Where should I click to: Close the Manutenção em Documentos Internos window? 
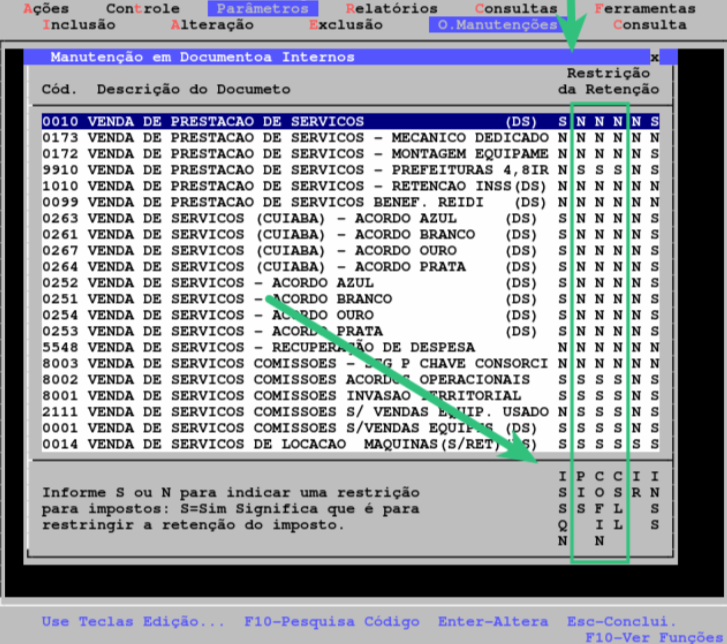coord(654,58)
